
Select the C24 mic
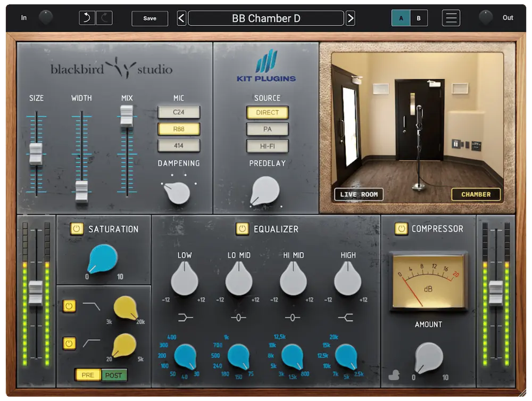tap(179, 112)
